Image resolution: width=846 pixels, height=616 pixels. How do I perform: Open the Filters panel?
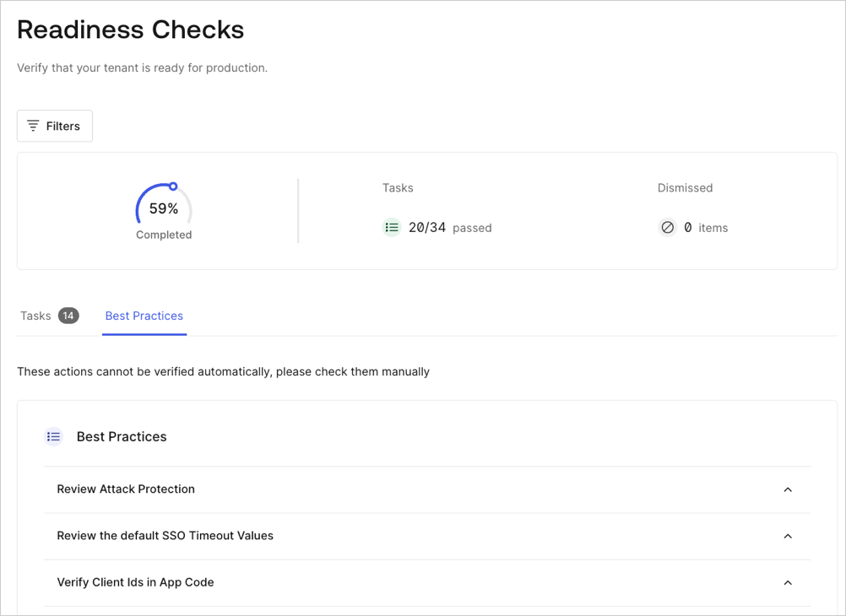click(x=54, y=125)
